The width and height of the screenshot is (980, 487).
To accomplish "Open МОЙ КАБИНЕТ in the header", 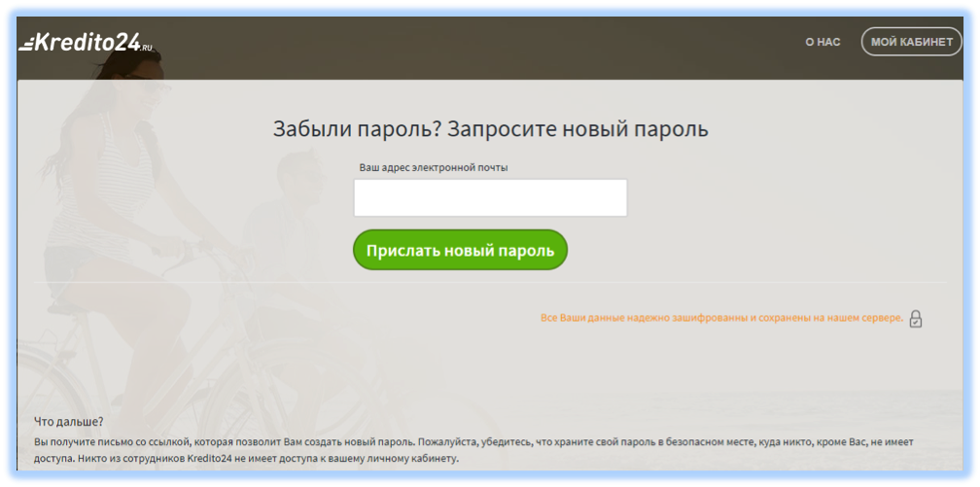I will (x=911, y=43).
